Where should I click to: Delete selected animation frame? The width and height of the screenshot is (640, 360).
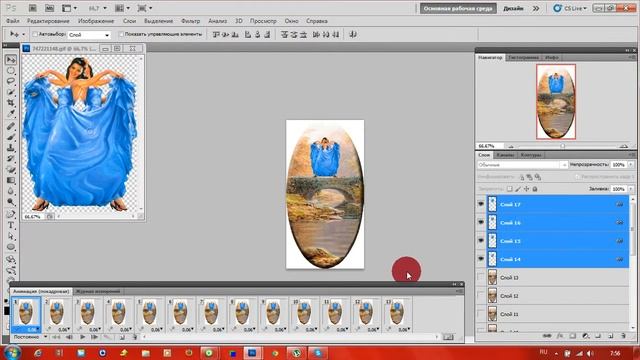134,337
